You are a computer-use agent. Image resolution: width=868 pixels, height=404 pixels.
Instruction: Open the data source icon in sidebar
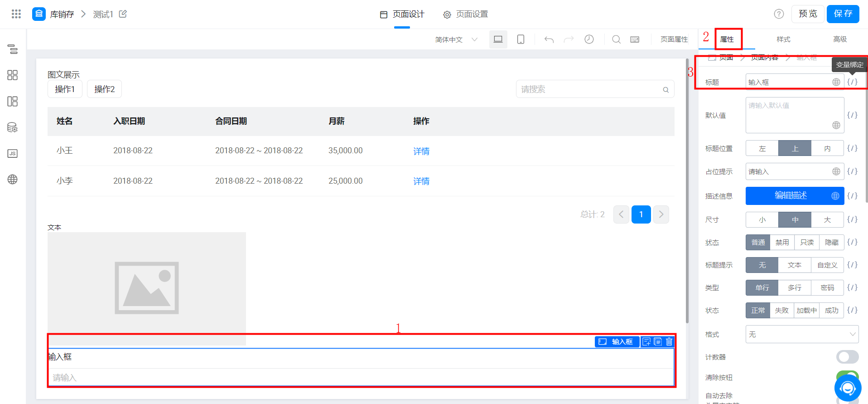tap(13, 127)
